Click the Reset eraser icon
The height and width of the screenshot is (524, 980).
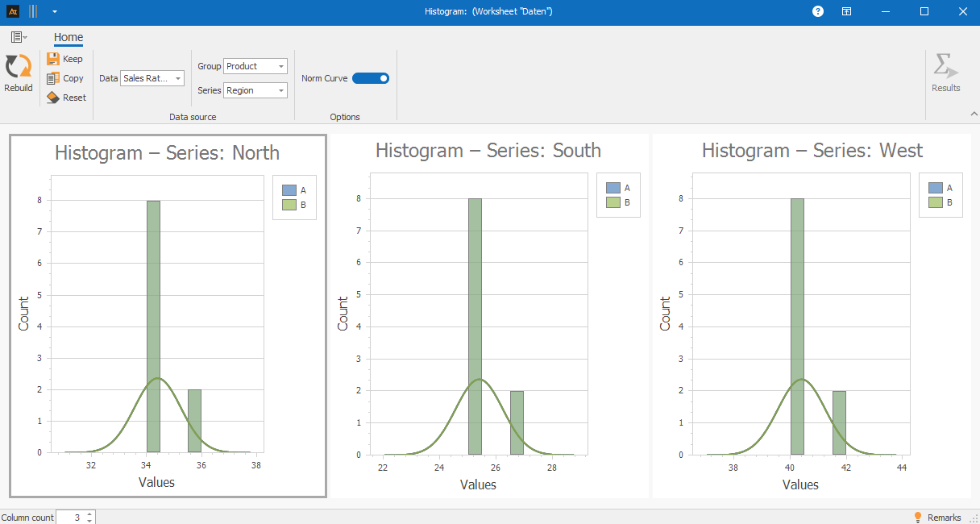[53, 98]
